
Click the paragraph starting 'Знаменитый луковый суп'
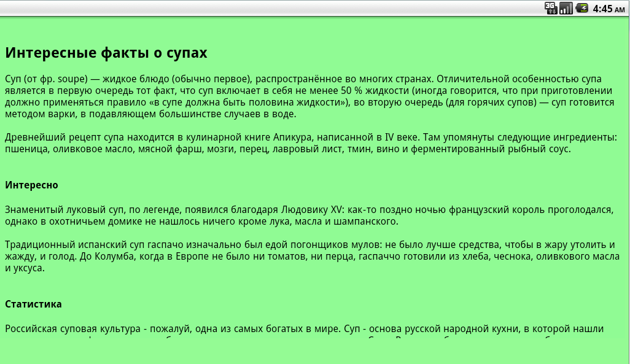309,215
